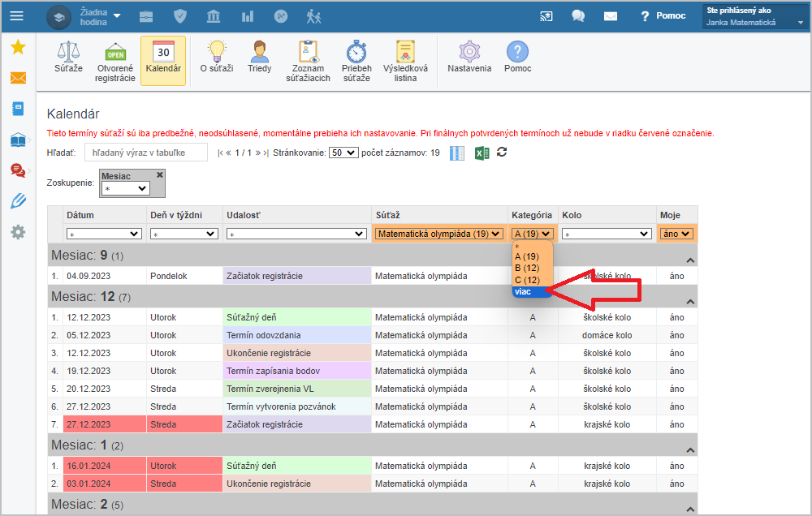Open the Udalosť column filter dropdown

tap(296, 234)
